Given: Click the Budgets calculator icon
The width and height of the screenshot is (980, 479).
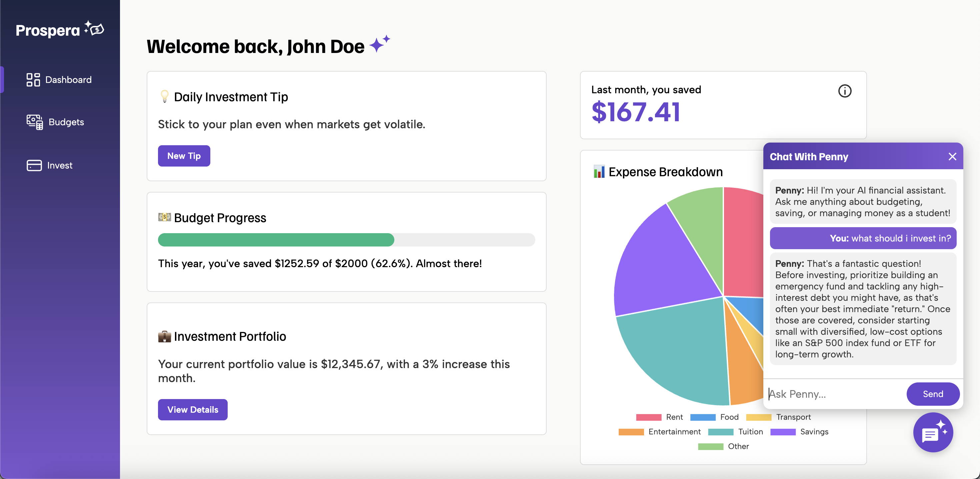Looking at the screenshot, I should pos(35,122).
